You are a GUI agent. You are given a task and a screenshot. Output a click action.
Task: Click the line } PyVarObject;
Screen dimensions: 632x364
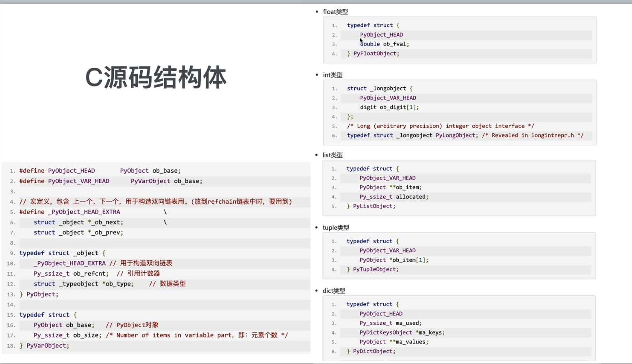(x=44, y=346)
